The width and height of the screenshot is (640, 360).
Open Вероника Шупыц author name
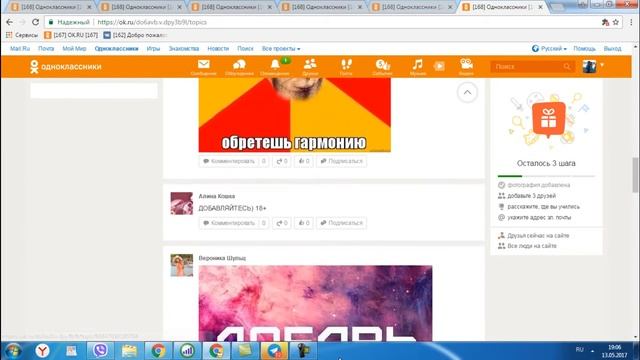click(x=222, y=258)
